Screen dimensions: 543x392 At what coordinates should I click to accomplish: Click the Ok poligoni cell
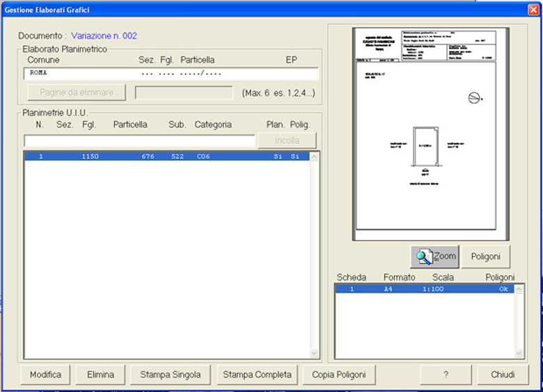pos(503,289)
